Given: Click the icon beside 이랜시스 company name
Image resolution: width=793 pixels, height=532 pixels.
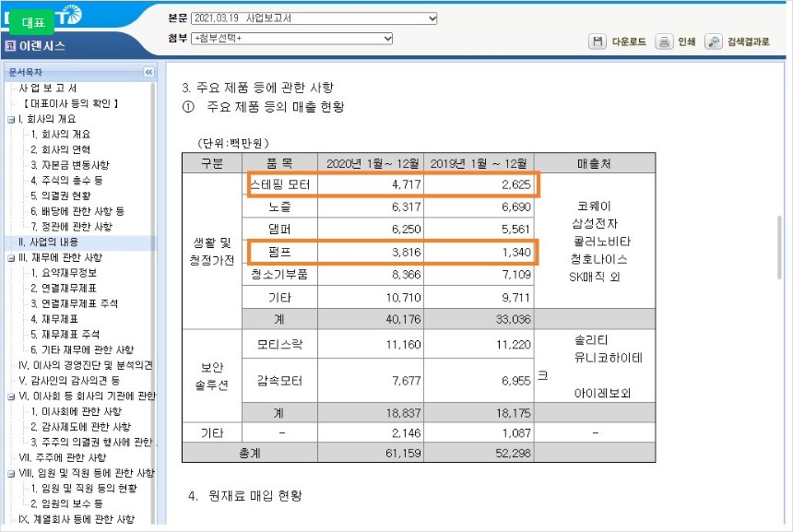Looking at the screenshot, I should [x=9, y=44].
